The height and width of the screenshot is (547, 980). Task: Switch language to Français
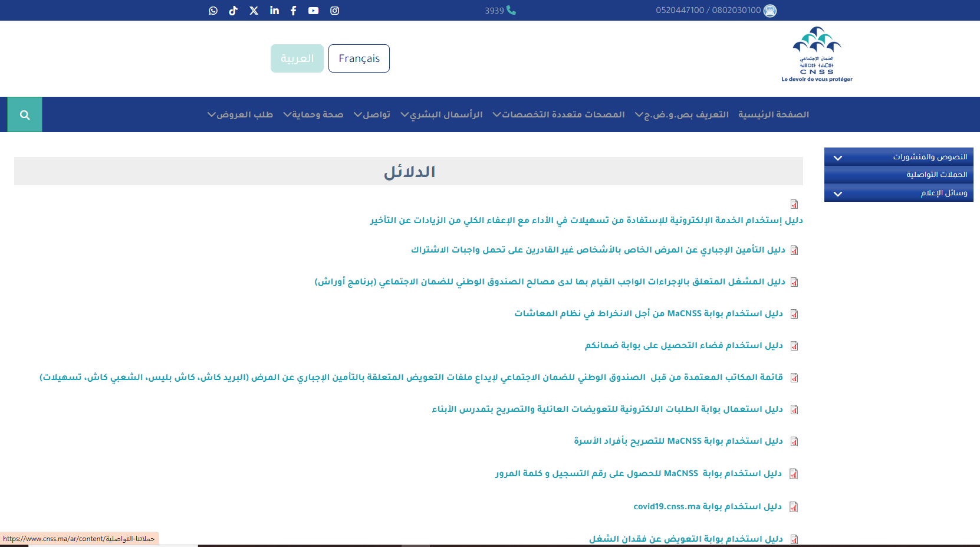coord(359,58)
